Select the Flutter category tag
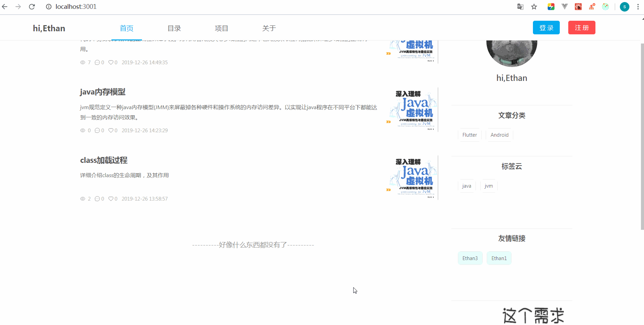The width and height of the screenshot is (644, 325). pyautogui.click(x=470, y=135)
